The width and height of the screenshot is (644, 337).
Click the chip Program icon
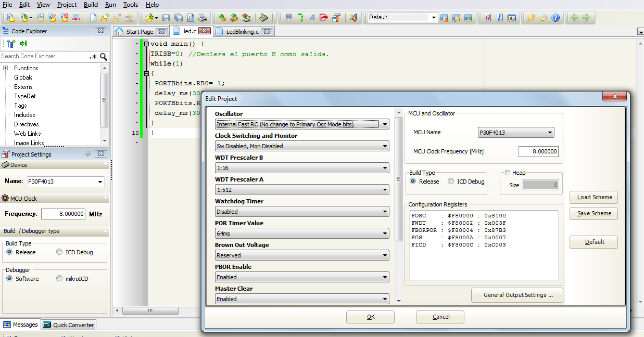[264, 18]
